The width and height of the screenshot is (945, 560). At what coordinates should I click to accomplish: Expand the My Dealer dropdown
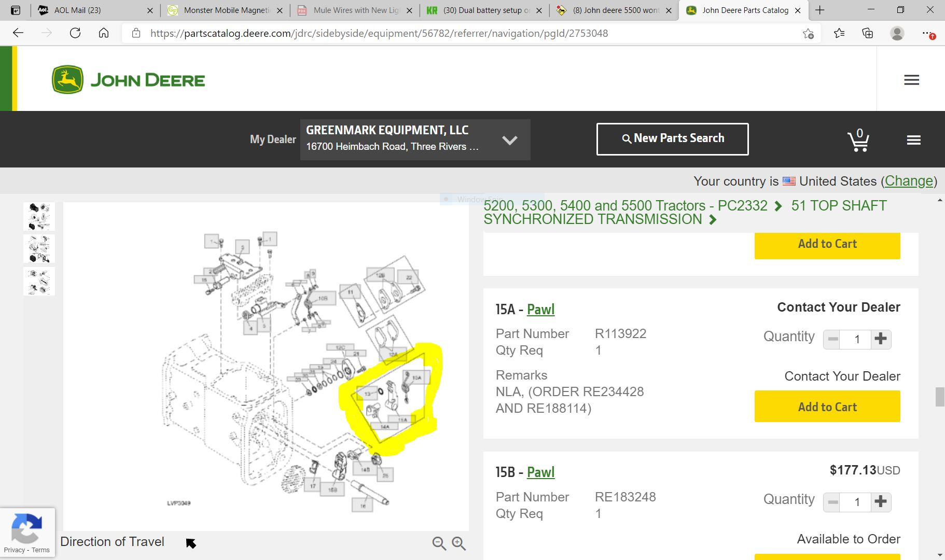[509, 140]
